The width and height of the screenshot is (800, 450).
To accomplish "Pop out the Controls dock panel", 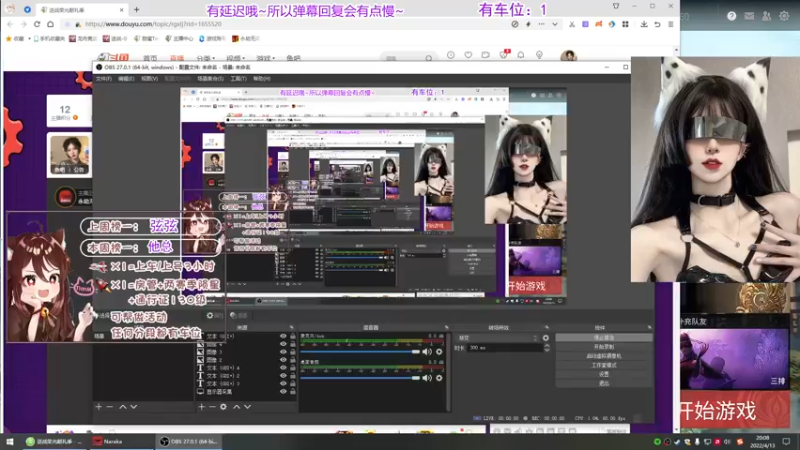I will [649, 328].
